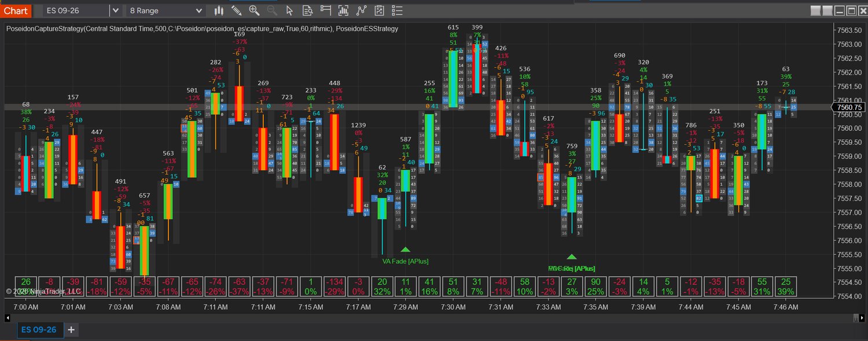Click the 90 25% delta cell
This screenshot has height=341, width=868.
coord(596,286)
